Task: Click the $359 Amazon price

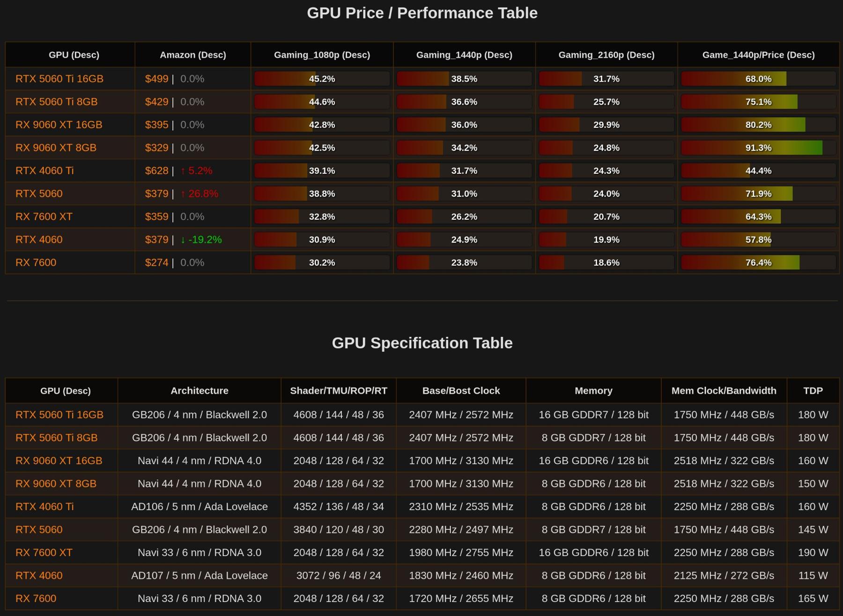Action: click(x=156, y=216)
